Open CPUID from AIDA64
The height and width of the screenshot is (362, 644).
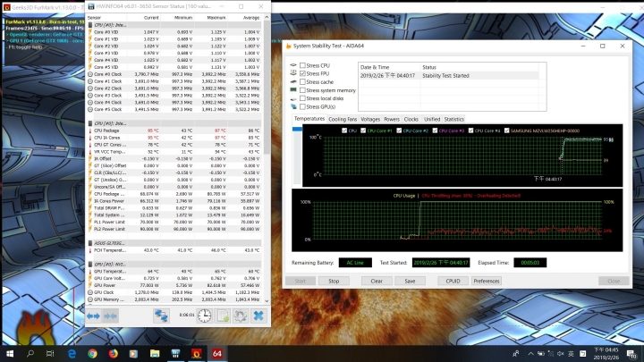(453, 282)
